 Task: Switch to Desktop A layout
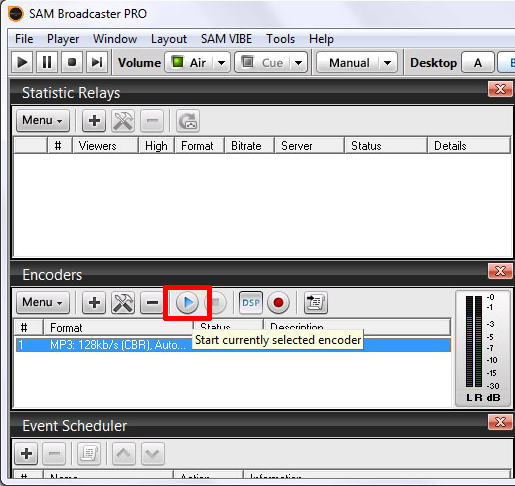point(478,62)
